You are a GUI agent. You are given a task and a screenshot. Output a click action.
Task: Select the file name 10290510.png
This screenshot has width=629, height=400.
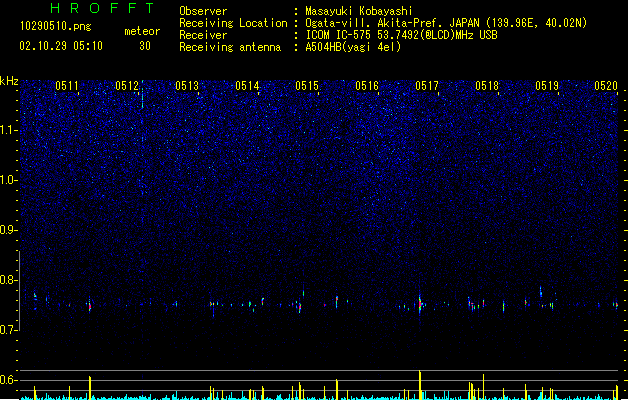tap(56, 27)
